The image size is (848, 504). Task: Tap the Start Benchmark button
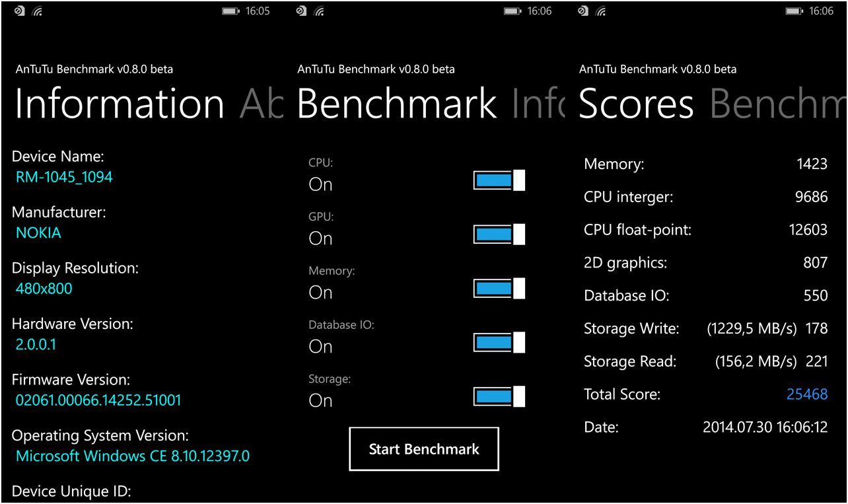(x=423, y=449)
